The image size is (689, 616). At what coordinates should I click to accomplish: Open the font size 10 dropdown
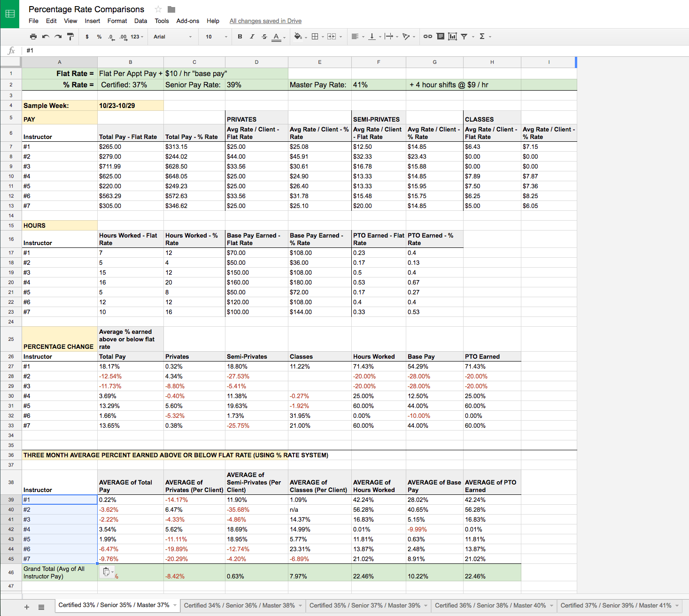tap(216, 37)
